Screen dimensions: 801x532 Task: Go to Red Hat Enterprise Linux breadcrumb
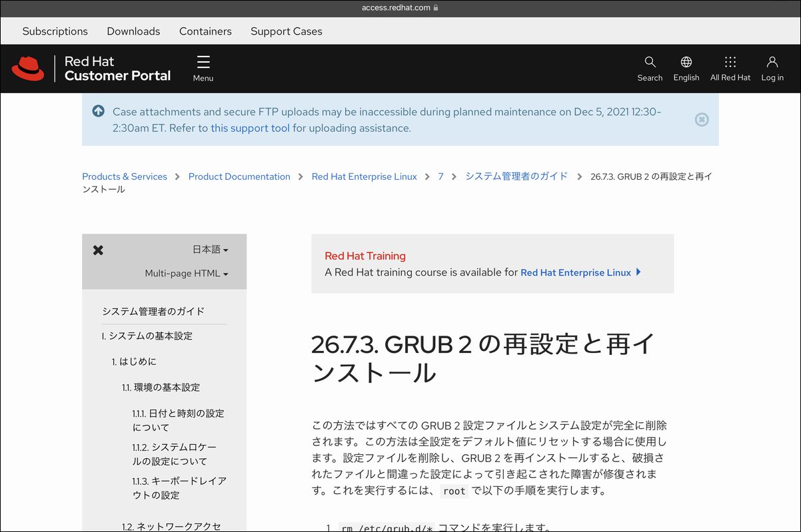(365, 176)
